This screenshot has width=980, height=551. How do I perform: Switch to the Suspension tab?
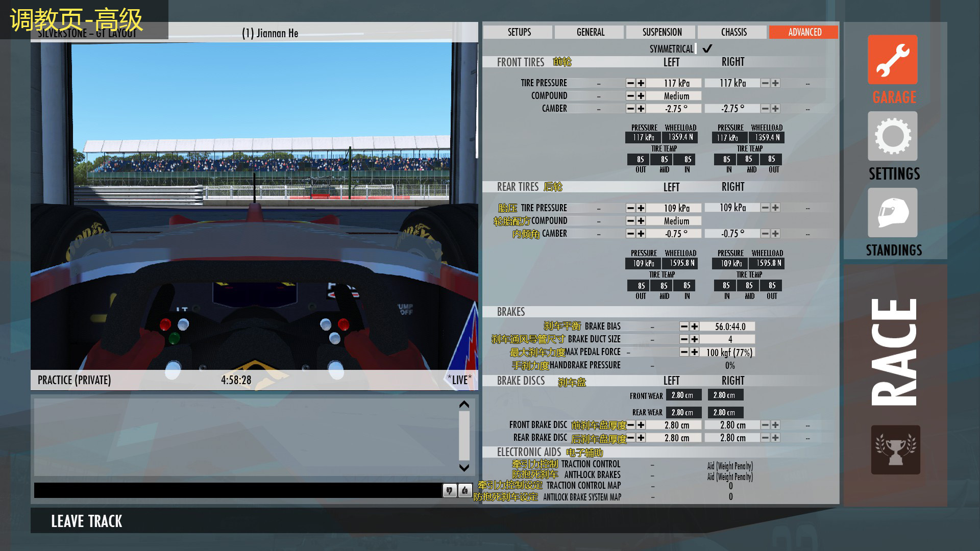[x=660, y=32]
